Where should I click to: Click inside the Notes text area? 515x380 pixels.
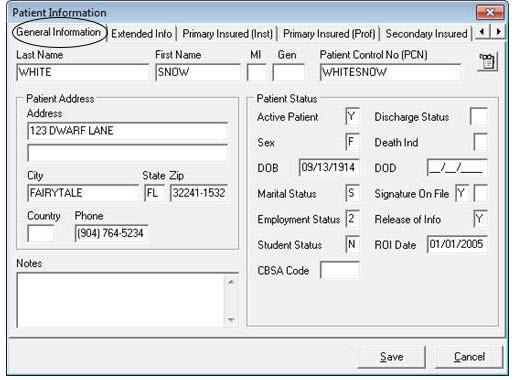click(121, 300)
